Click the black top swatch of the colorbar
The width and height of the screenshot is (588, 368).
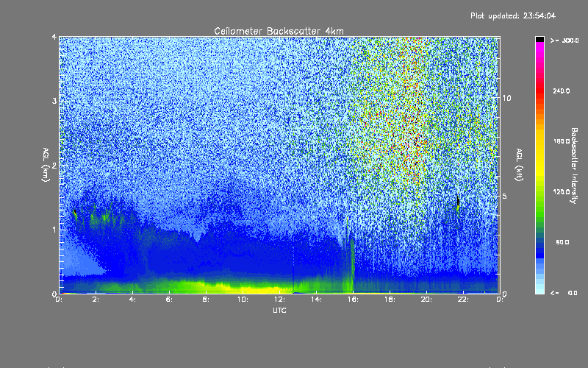coord(539,39)
